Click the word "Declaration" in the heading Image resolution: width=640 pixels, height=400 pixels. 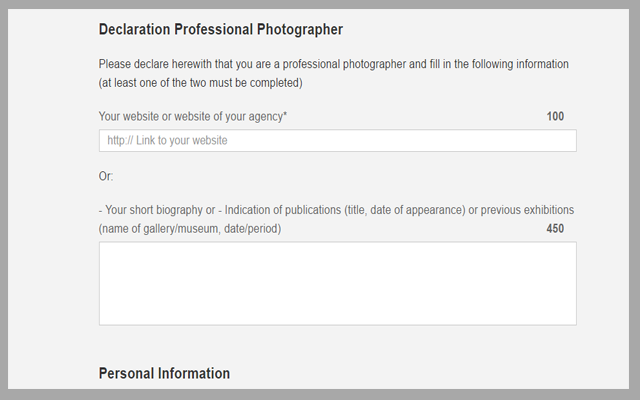pos(137,30)
